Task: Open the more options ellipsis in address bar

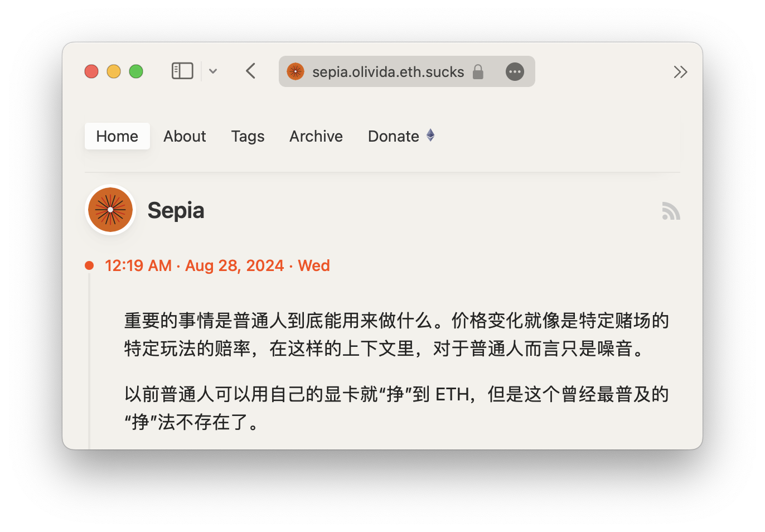Action: pos(514,71)
